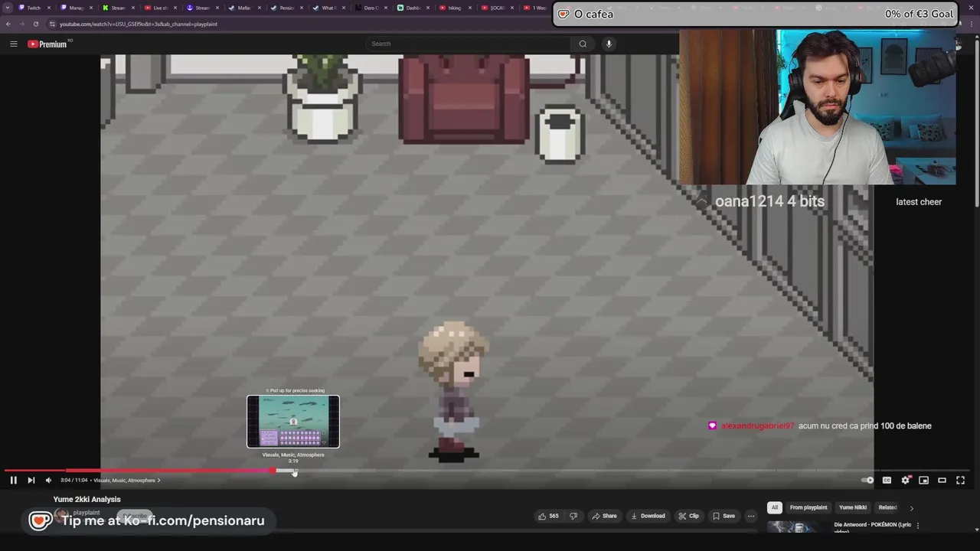Open chapter 'Visuals, Music, Atmosphere' list

(x=127, y=481)
